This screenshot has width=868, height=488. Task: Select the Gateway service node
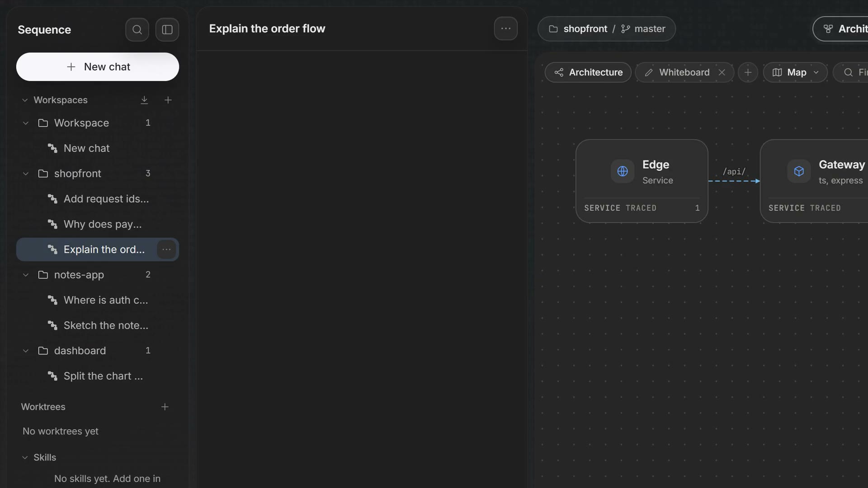point(814,181)
